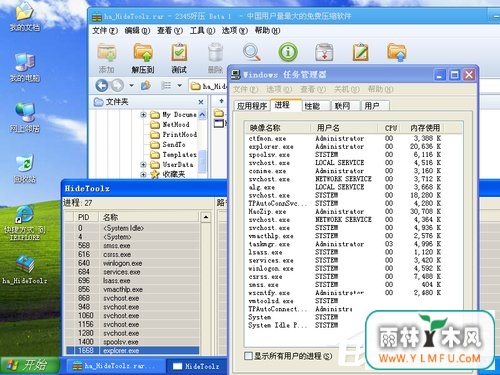Check 显示所有用户的进程 checkbox
The height and width of the screenshot is (375, 500).
coord(248,356)
